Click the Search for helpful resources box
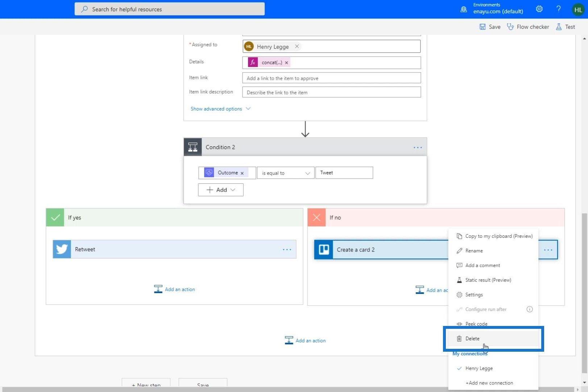 click(170, 9)
